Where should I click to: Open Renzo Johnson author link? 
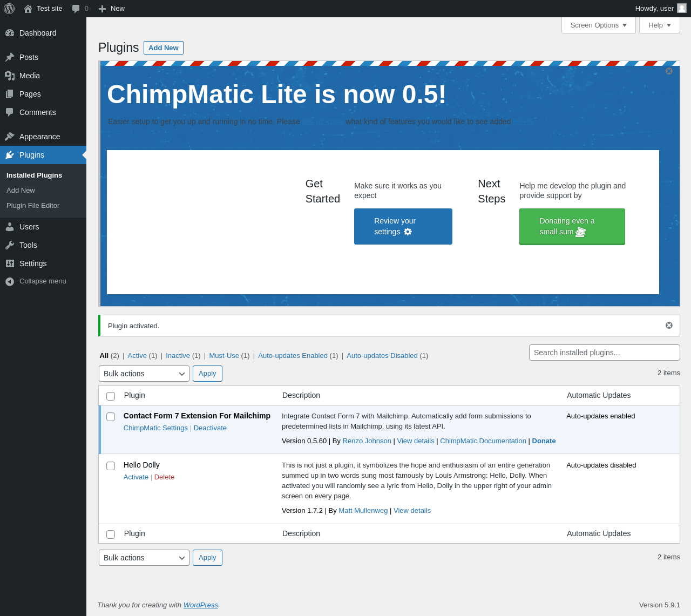click(367, 441)
